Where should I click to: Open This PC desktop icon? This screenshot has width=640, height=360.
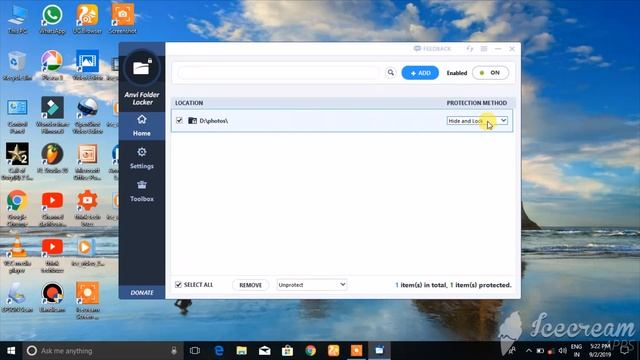pyautogui.click(x=17, y=19)
